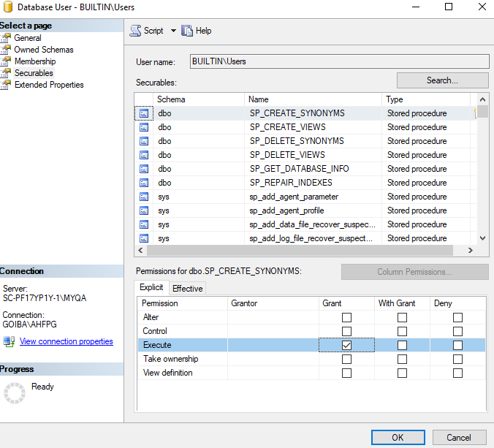Open the Extended Properties page

coord(49,85)
